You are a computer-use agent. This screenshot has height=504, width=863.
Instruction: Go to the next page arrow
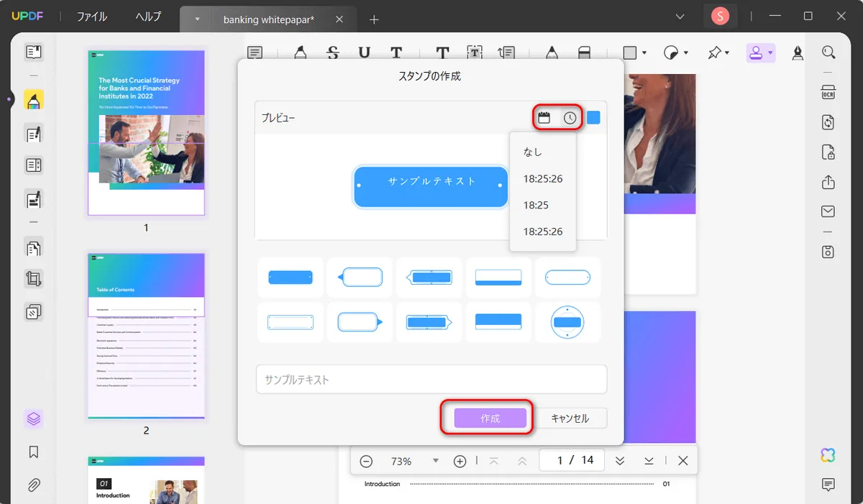tap(620, 461)
